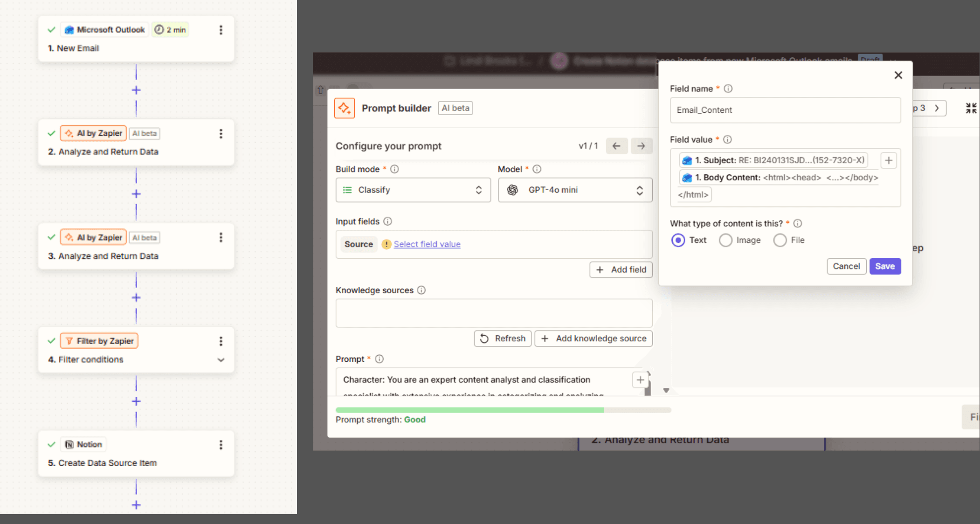Open the three-dot menu on the New Email step
Screen dimensions: 980x524
point(221,29)
